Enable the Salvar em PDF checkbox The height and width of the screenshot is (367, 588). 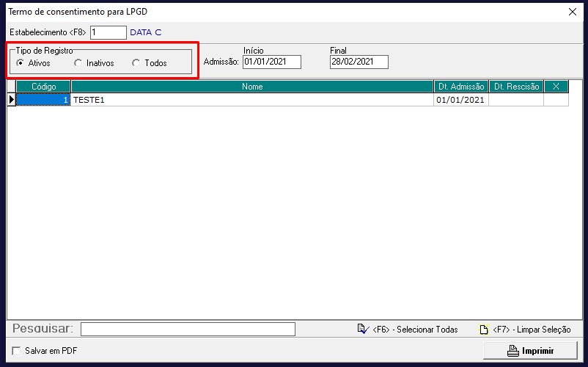coord(16,351)
